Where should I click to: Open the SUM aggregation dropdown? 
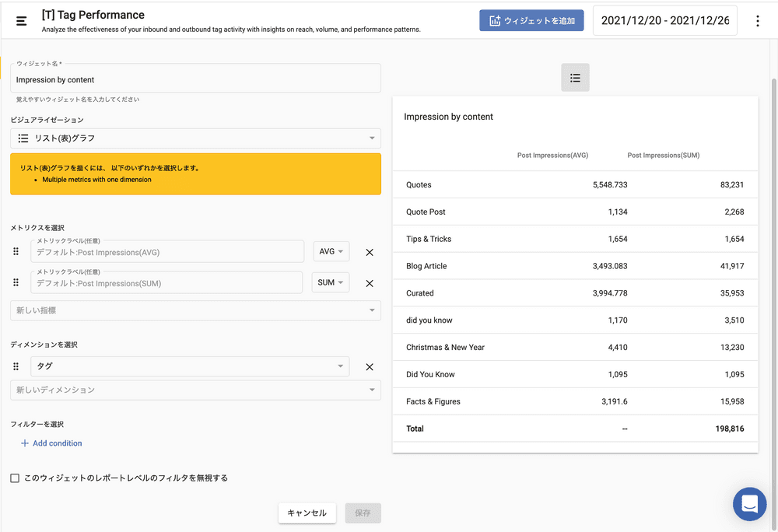pos(331,283)
